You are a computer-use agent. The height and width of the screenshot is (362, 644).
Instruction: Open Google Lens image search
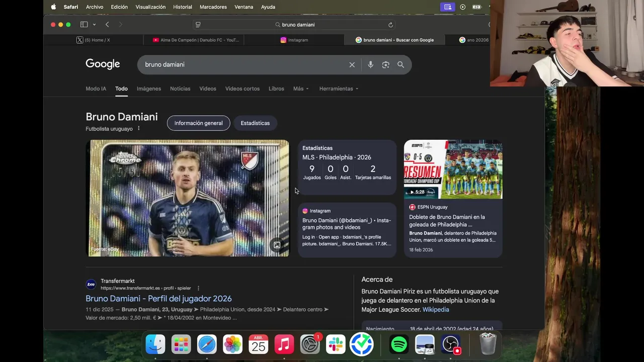click(x=386, y=65)
